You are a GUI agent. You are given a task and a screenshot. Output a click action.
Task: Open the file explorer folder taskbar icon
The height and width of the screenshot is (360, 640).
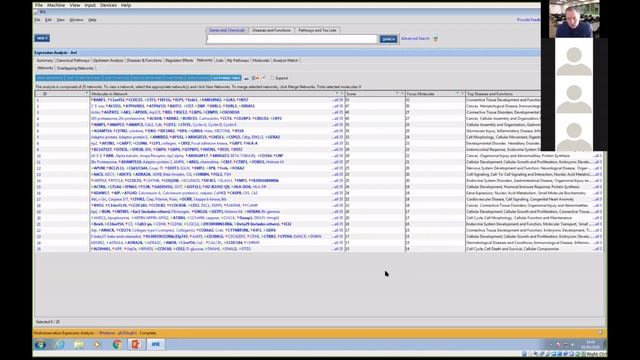(x=79, y=345)
